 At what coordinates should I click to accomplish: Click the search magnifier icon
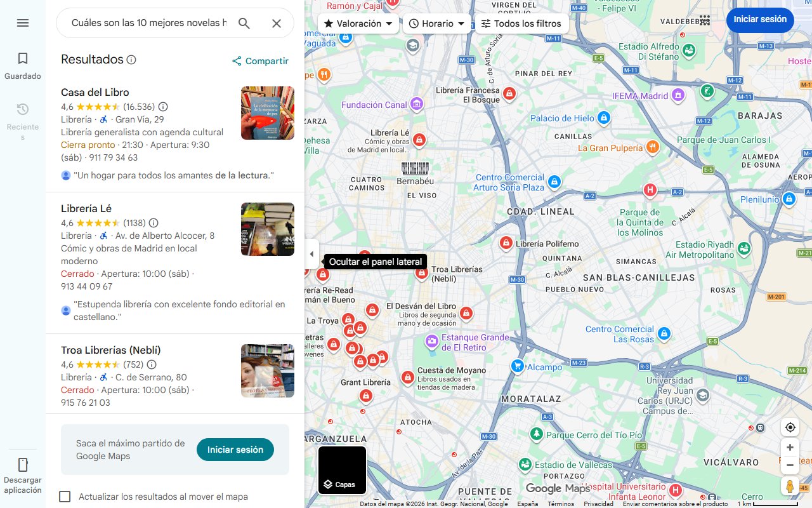[x=244, y=23]
